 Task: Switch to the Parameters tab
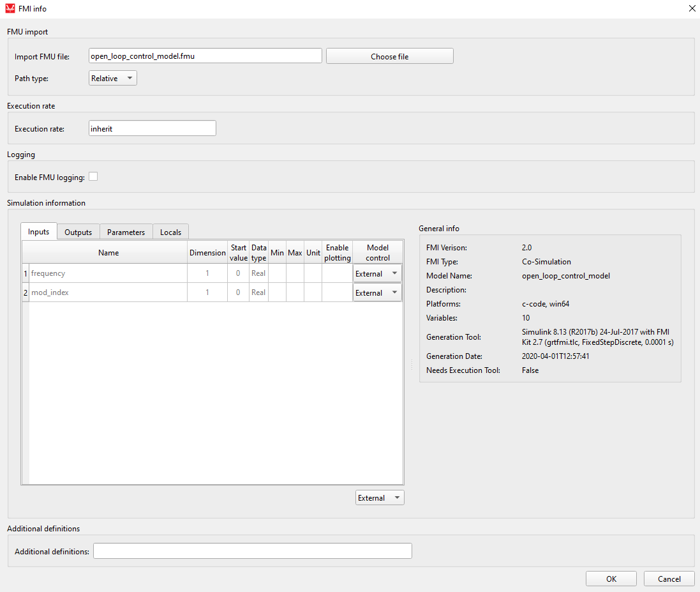coord(126,232)
